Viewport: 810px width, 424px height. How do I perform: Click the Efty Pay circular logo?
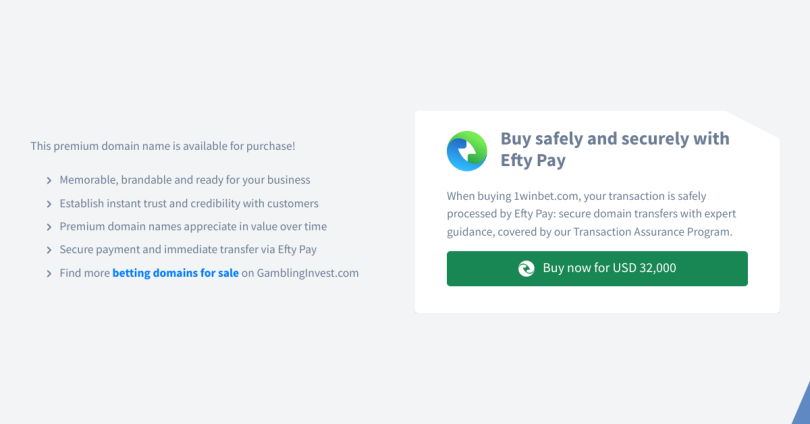(467, 151)
